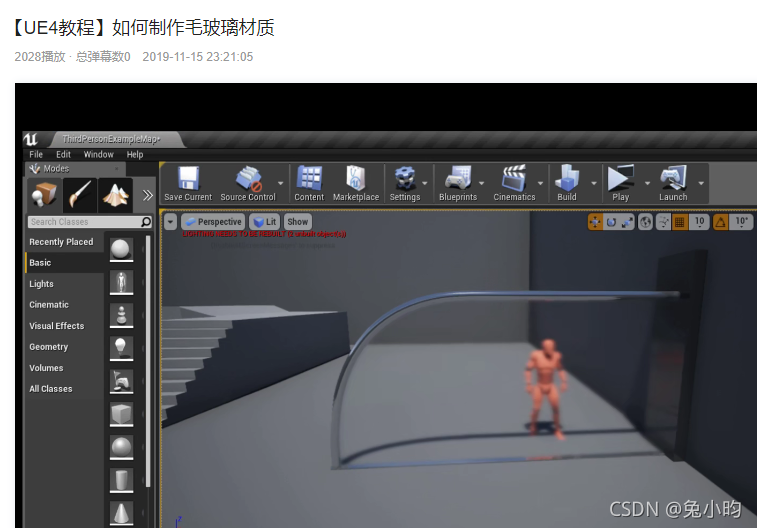This screenshot has width=757, height=528.
Task: Select Visual Effects category
Action: tap(64, 326)
